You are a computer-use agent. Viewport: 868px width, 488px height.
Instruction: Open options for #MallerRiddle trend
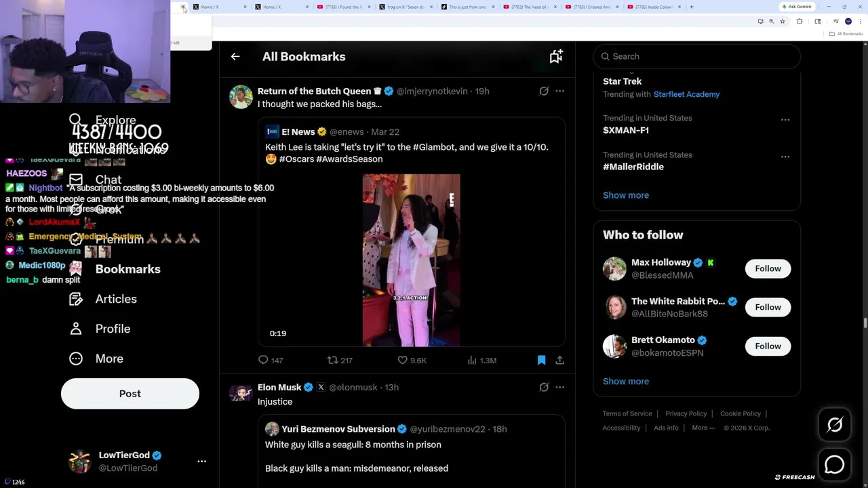(x=785, y=157)
